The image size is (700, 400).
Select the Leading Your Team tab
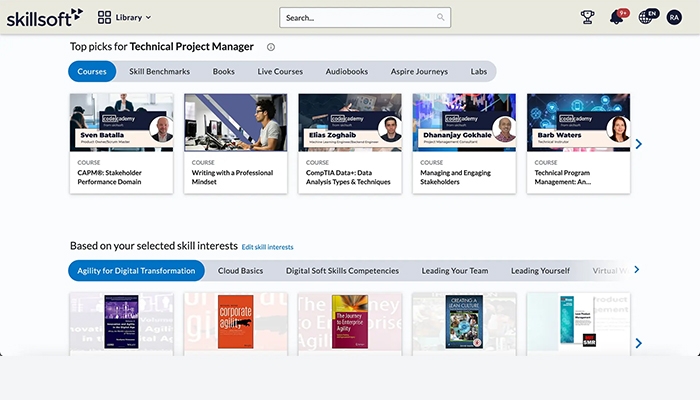pos(455,271)
